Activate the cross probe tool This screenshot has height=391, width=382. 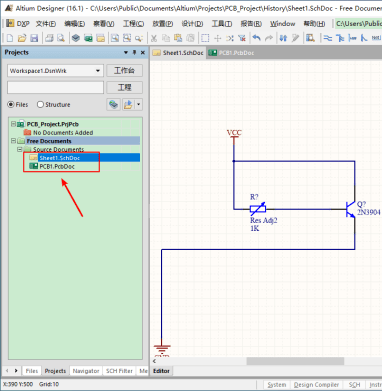(x=295, y=38)
